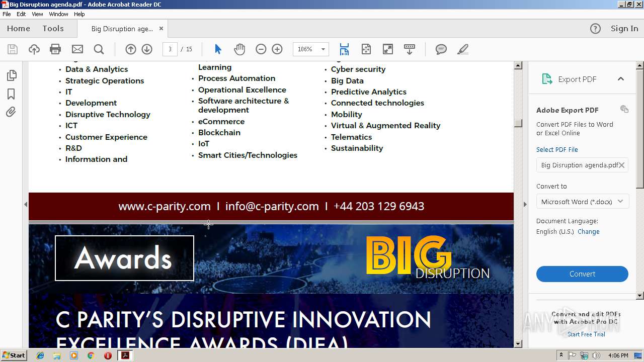Open Bookmarks side panel

point(11,94)
